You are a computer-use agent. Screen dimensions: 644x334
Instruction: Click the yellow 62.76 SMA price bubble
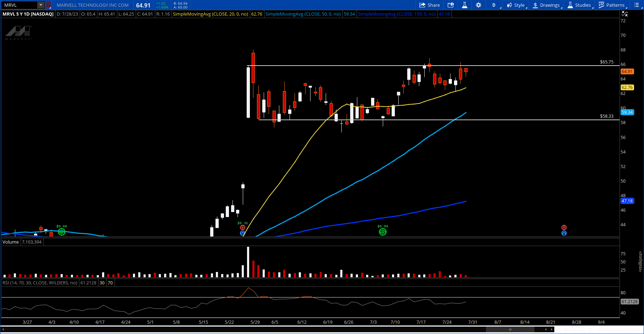(x=627, y=88)
